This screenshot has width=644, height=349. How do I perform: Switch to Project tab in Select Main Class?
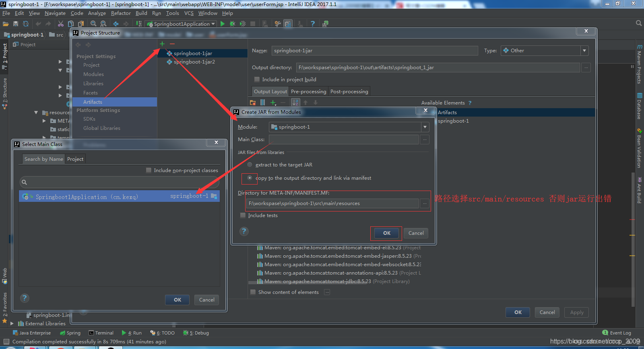tap(75, 159)
